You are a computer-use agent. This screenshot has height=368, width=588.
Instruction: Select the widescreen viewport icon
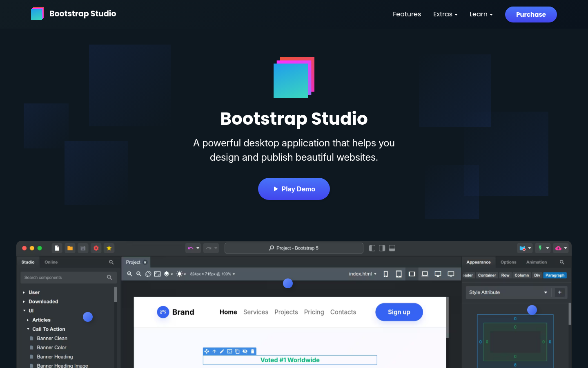coord(451,274)
